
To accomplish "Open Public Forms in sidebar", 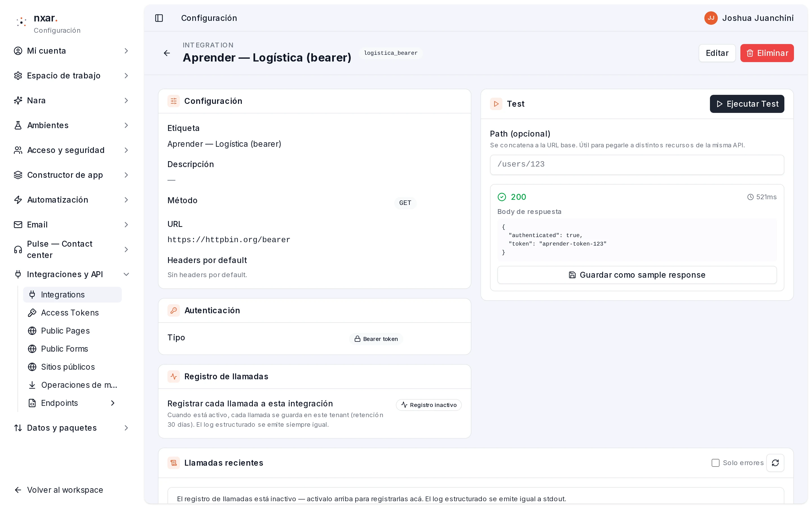I will coord(72,349).
